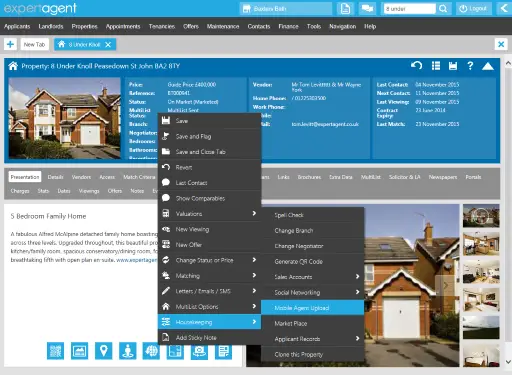Collapse the property summary with up triangle
This screenshot has height=375, width=512.
[488, 66]
